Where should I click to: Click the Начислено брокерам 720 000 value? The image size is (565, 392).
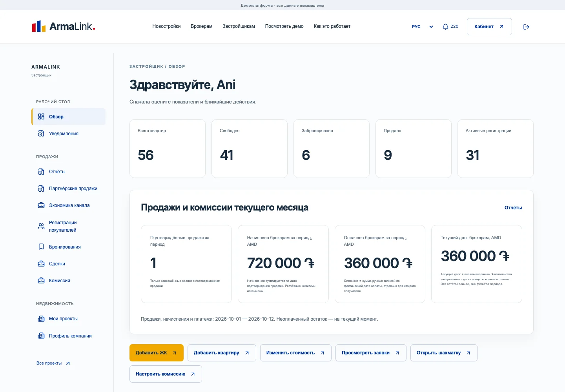281,263
